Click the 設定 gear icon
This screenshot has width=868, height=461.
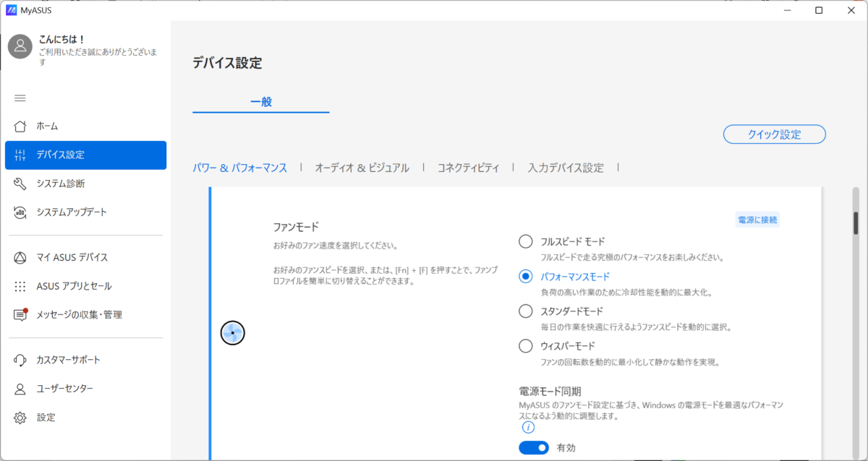20,418
